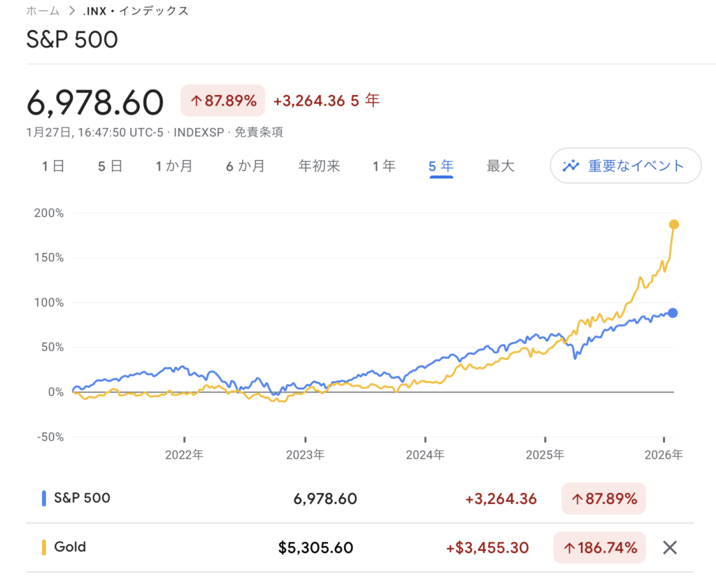Click the 87.89% header percentage badge

click(x=223, y=101)
